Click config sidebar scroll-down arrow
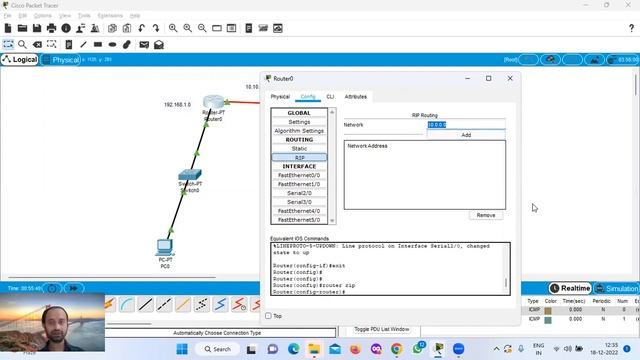640x360 pixels. point(332,221)
